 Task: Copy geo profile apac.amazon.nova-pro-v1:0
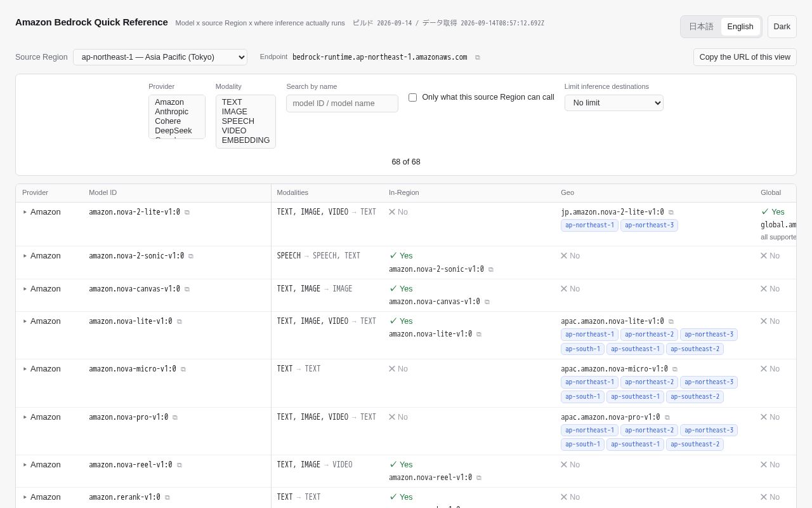coord(667,417)
